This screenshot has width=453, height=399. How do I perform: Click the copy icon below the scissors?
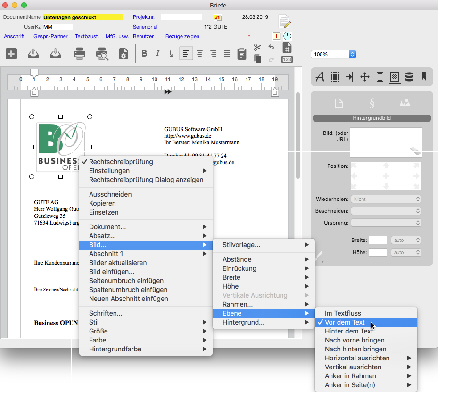click(257, 59)
